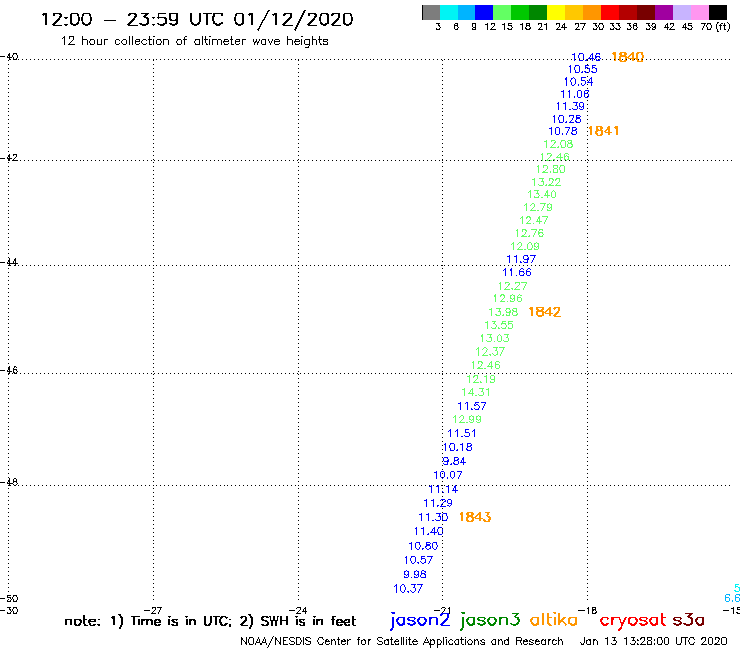Select the purple legend swatch
Viewport: 740px width, 650px height.
(x=664, y=12)
